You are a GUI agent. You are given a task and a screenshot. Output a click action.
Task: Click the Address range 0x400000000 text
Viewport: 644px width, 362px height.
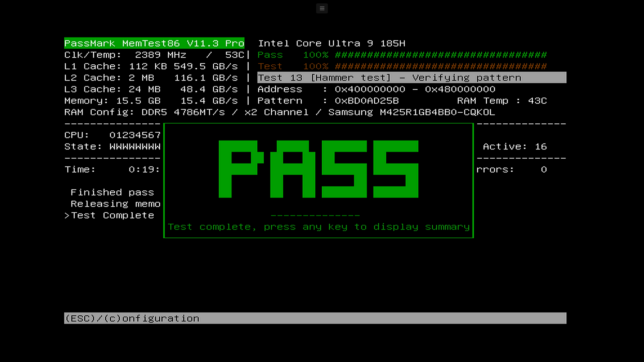370,89
